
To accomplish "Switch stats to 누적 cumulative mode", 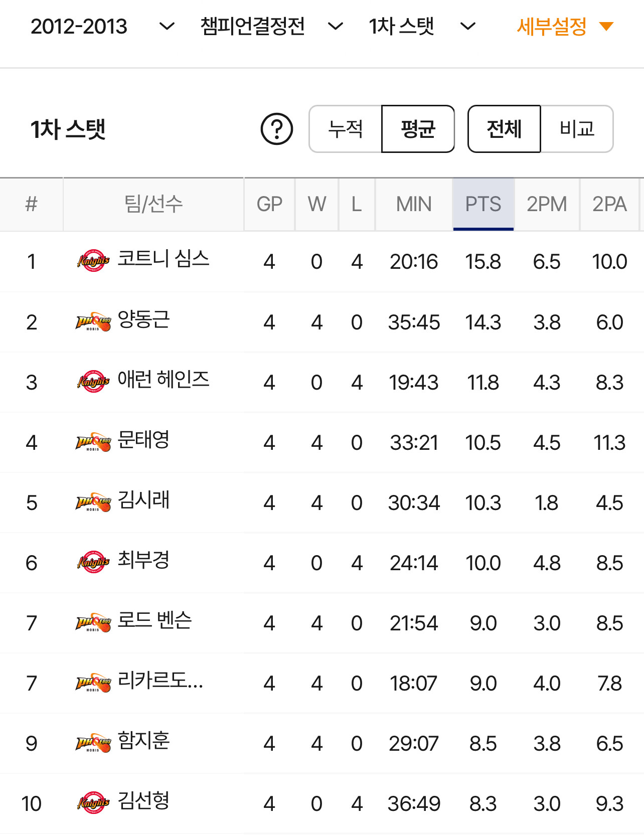I will click(346, 129).
